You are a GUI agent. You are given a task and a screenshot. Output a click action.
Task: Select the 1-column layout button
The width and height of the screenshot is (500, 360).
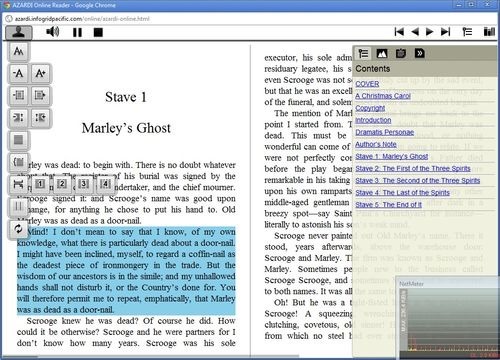tap(40, 184)
